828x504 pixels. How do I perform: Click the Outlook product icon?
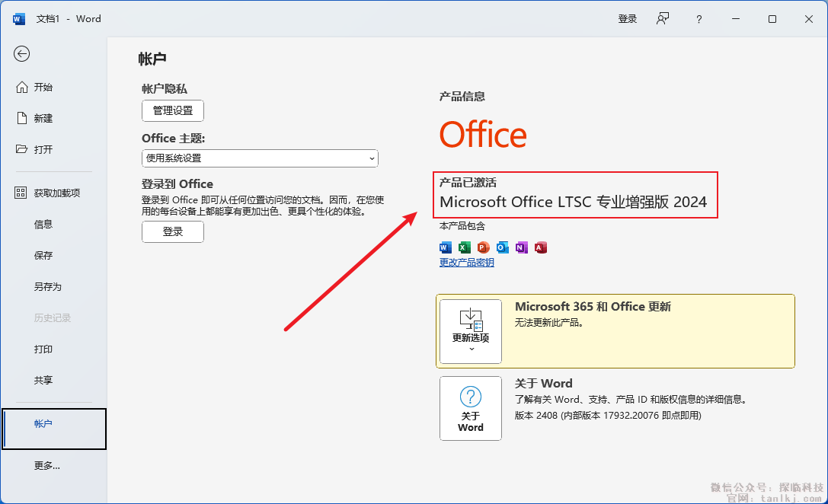502,247
